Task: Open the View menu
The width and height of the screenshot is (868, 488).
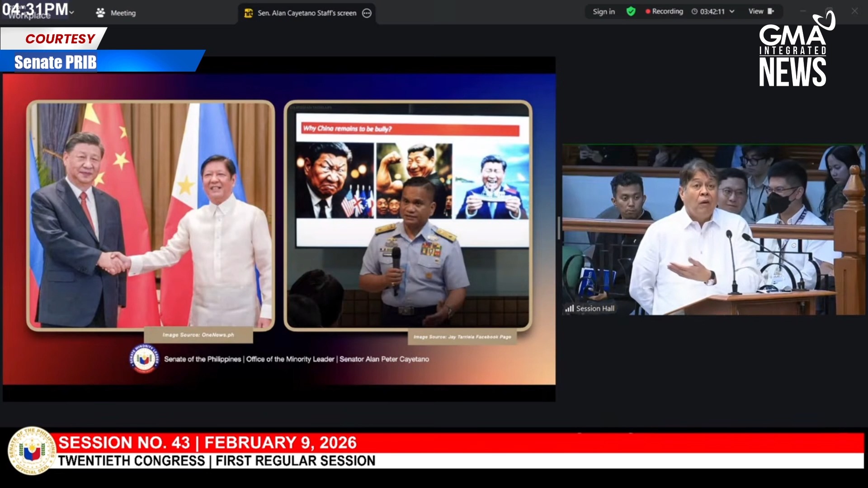Action: [761, 11]
